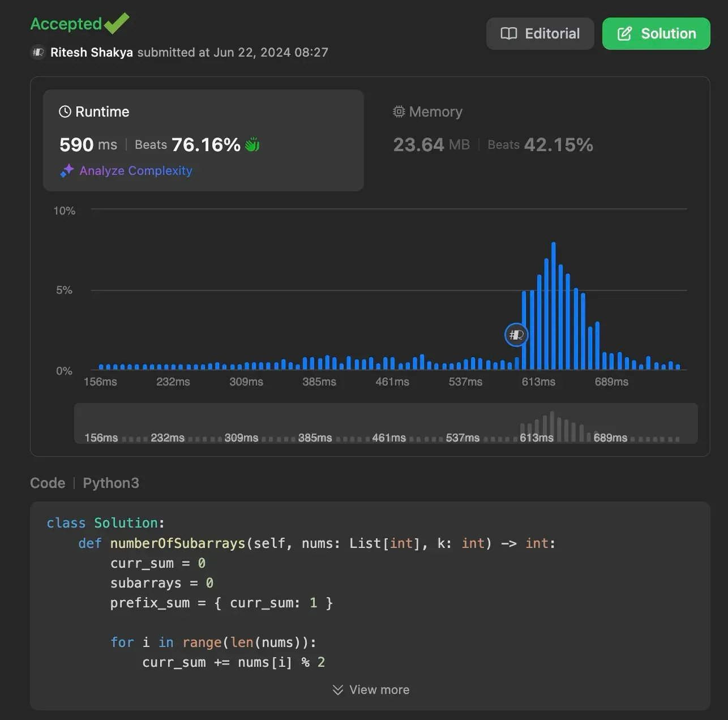The width and height of the screenshot is (728, 720).
Task: Click the 613ms axis label on the chart
Action: coord(537,382)
